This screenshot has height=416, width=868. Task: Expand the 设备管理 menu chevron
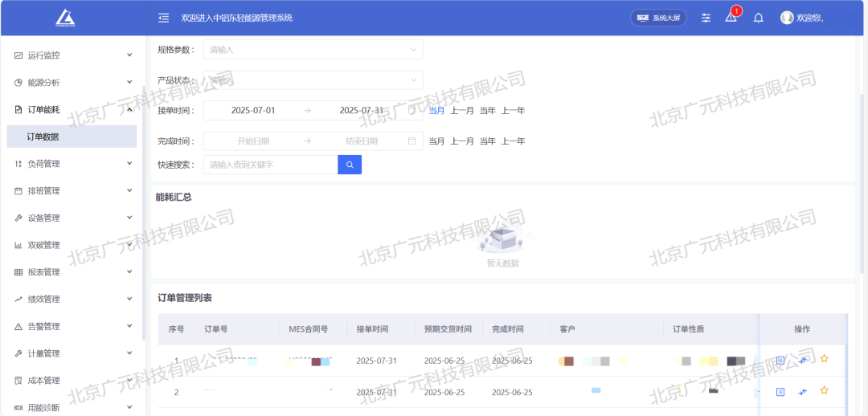tap(129, 218)
